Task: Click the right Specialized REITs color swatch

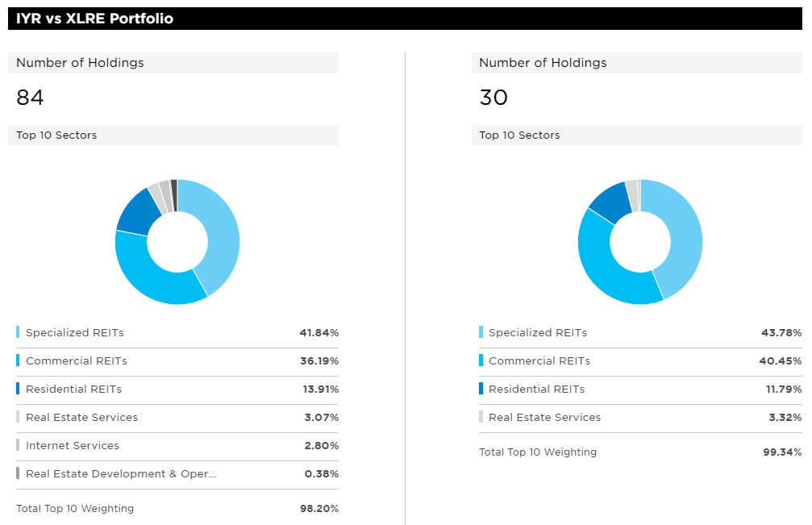Action: [x=481, y=332]
